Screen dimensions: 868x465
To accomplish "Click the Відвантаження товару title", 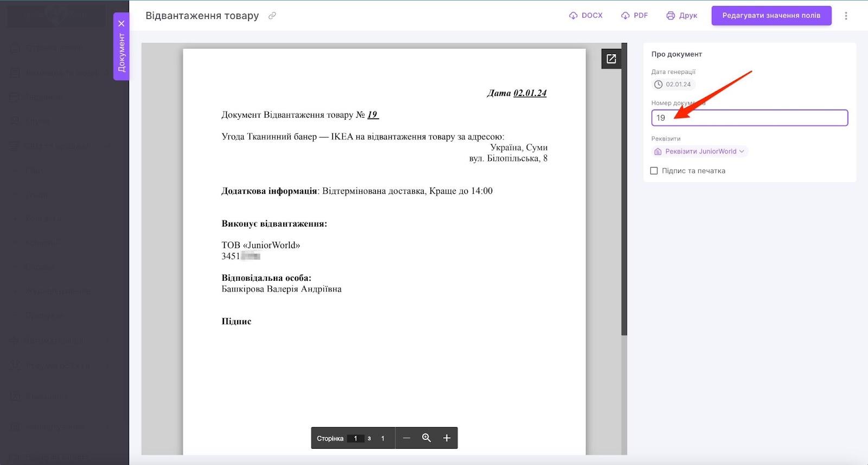I will [x=202, y=16].
